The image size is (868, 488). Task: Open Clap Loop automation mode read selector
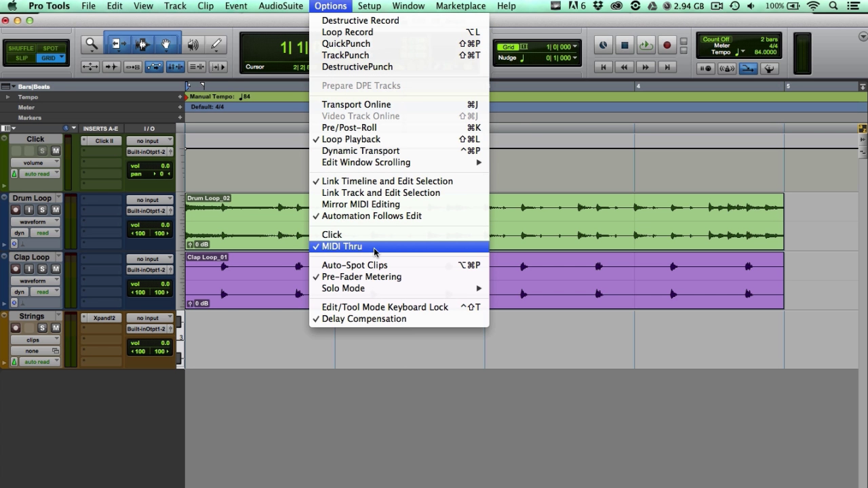45,292
